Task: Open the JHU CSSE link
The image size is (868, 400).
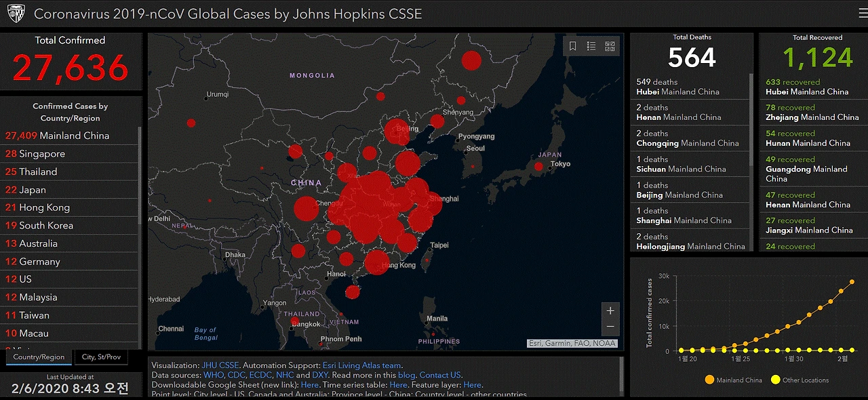Action: click(220, 365)
